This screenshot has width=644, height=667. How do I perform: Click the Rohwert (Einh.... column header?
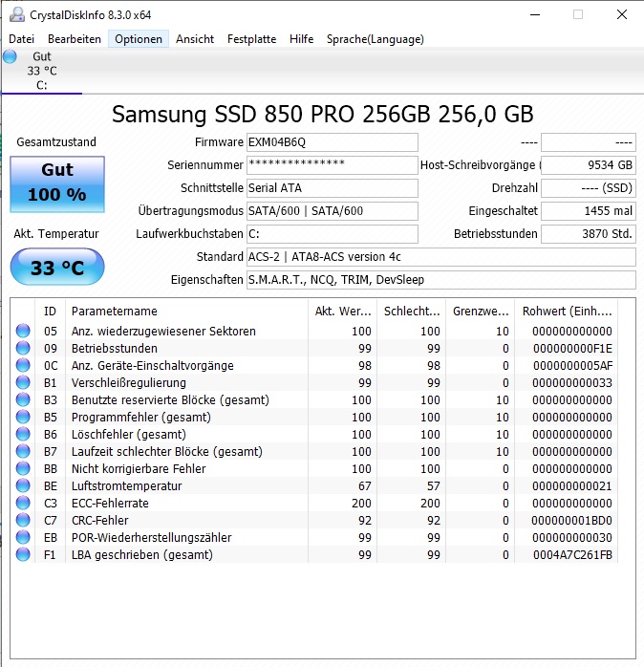pyautogui.click(x=567, y=312)
